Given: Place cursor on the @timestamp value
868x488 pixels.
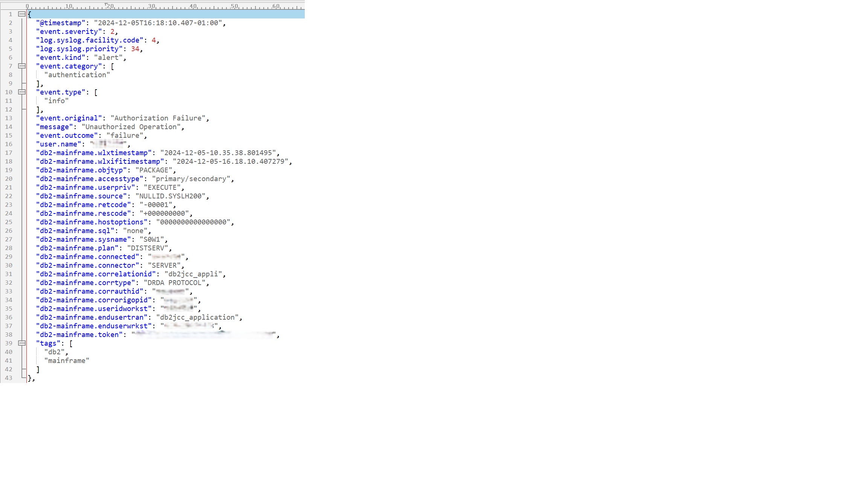Looking at the screenshot, I should (x=157, y=23).
